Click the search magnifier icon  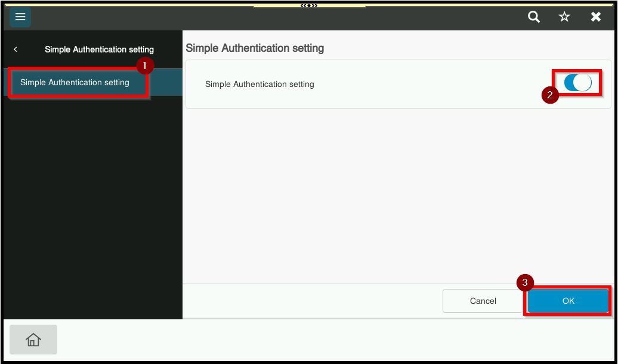(x=534, y=17)
